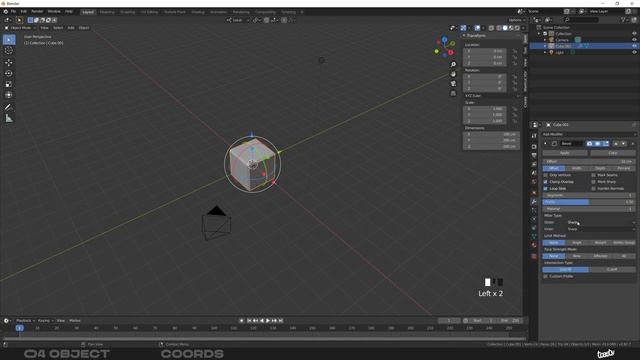This screenshot has height=360, width=640.
Task: Toggle Mark Sharp checkbox
Action: (593, 182)
